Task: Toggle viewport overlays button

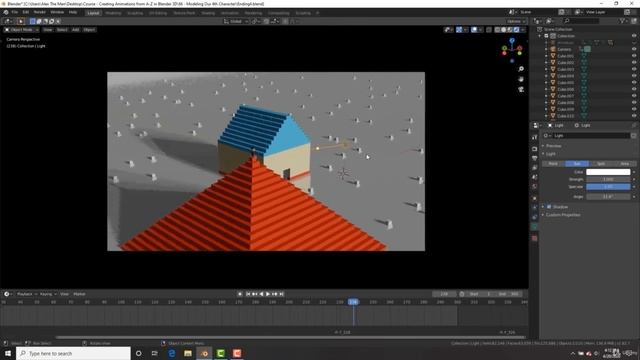Action: point(474,30)
